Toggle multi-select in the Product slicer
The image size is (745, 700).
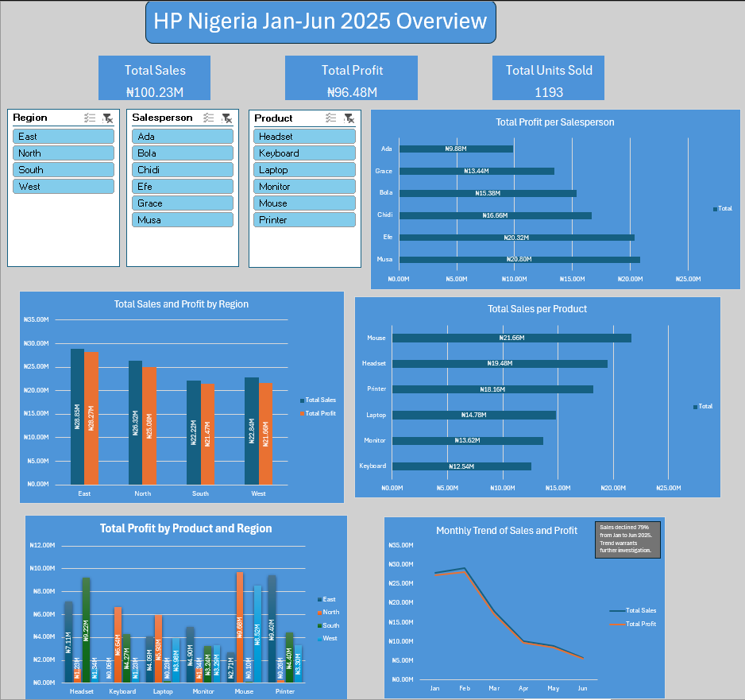tap(331, 118)
